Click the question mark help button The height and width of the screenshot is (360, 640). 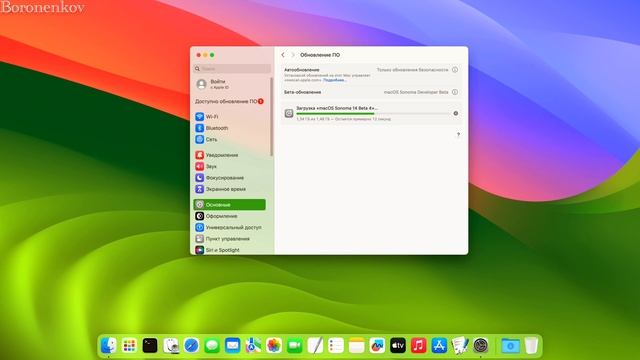tap(458, 135)
